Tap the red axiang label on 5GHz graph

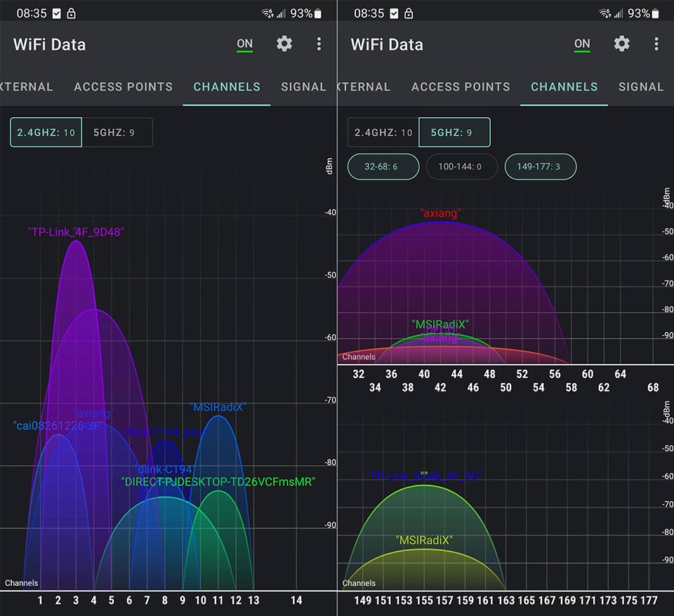click(440, 213)
